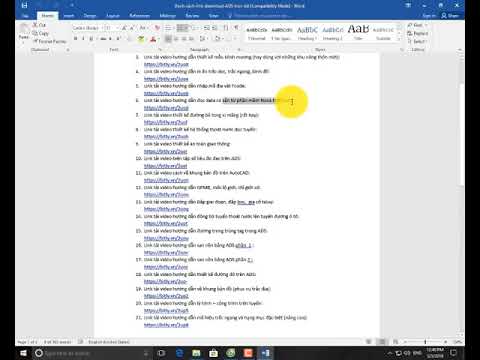Toggle underline formatting
The height and width of the screenshot is (360, 480).
91,39
